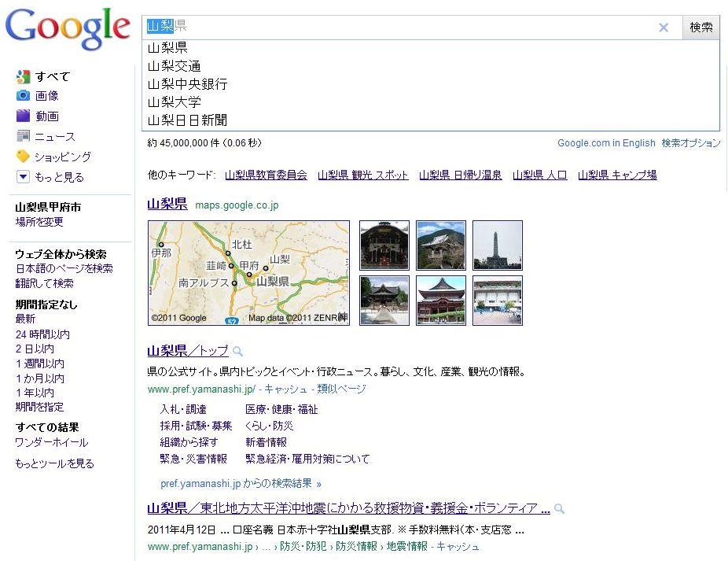
Task: Click the 検索 search button
Action: [x=700, y=28]
